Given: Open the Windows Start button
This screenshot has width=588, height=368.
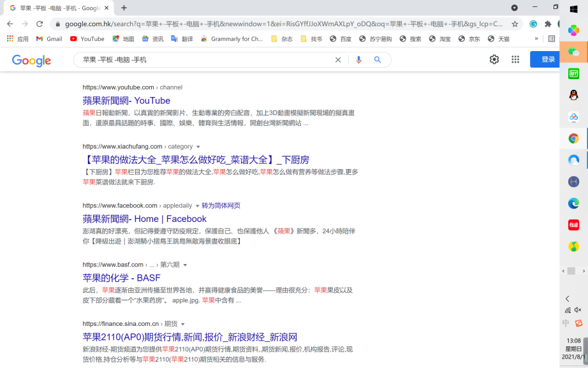Looking at the screenshot, I should point(574,9).
